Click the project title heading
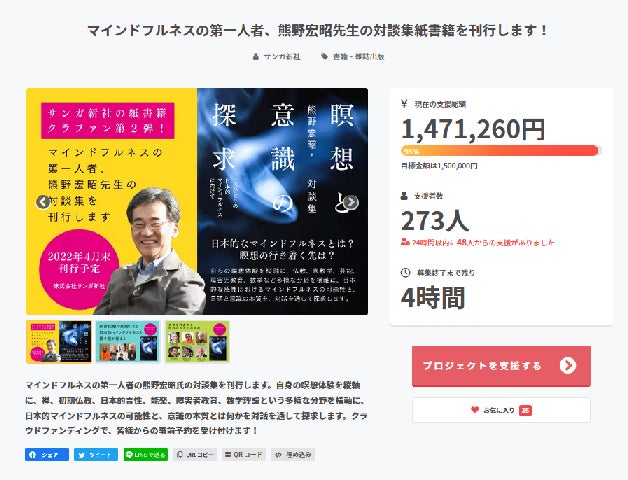This screenshot has height=480, width=628. (x=317, y=30)
